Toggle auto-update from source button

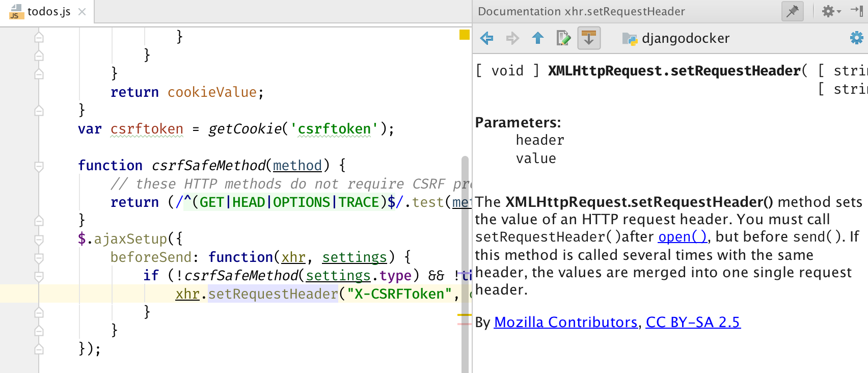[589, 38]
